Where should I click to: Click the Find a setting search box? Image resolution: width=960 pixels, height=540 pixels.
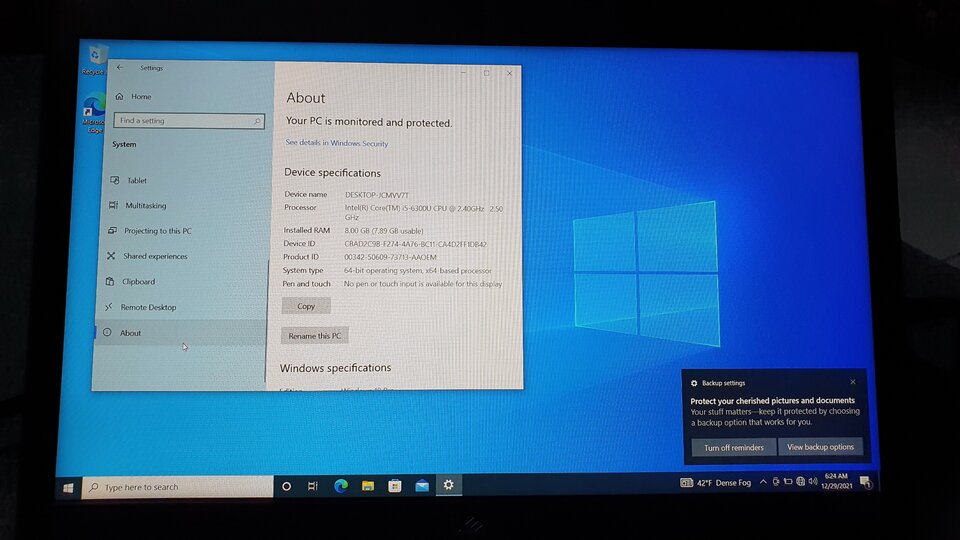pyautogui.click(x=189, y=121)
